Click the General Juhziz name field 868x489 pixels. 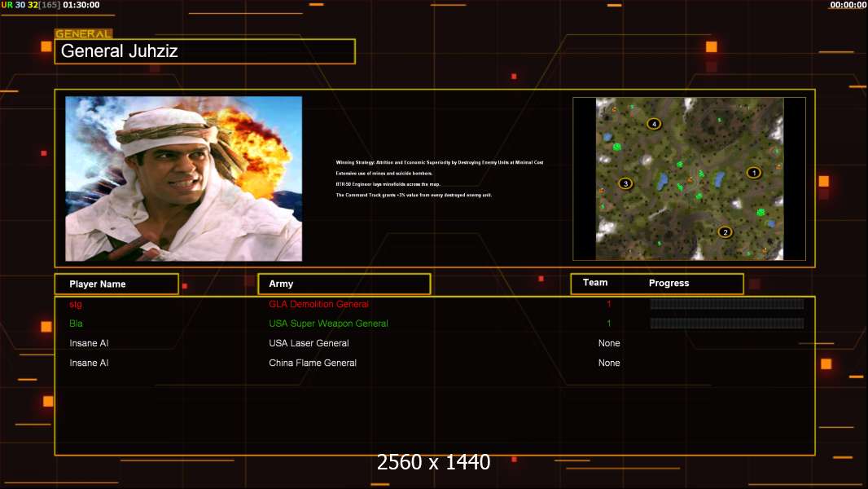coord(204,51)
